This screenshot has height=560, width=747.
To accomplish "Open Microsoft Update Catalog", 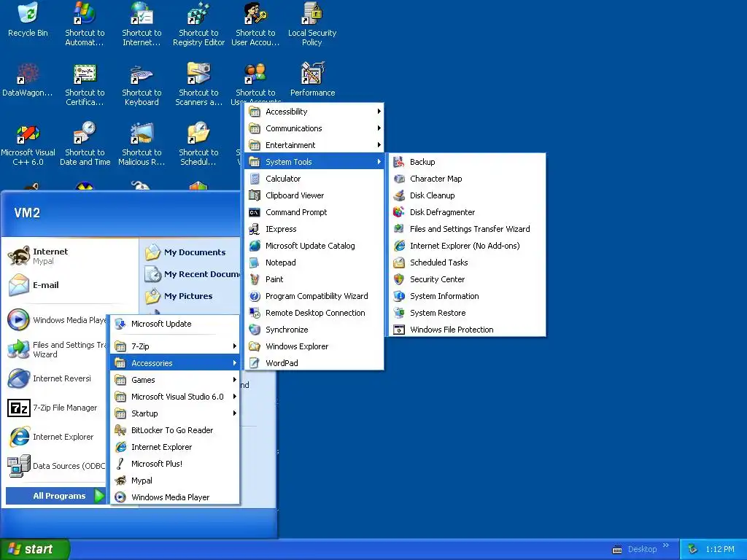I will (314, 246).
